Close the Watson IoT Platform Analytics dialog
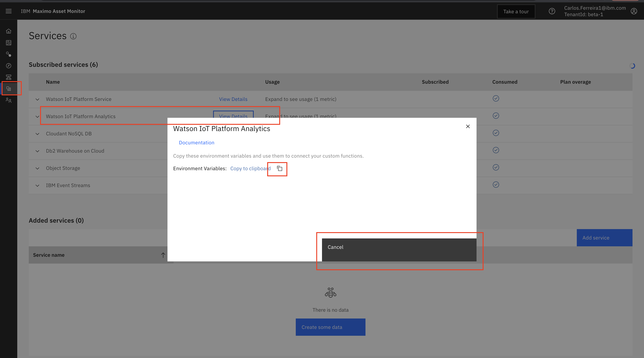The width and height of the screenshot is (644, 358). (468, 126)
